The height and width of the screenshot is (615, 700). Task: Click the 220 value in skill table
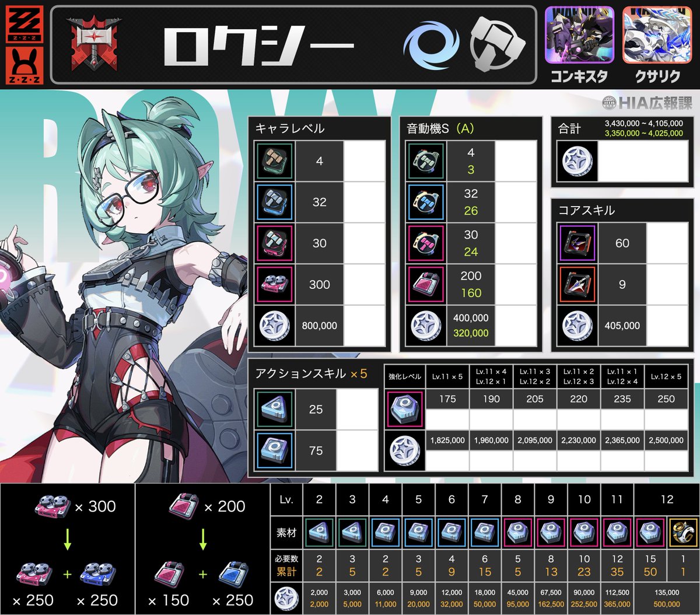tap(579, 399)
